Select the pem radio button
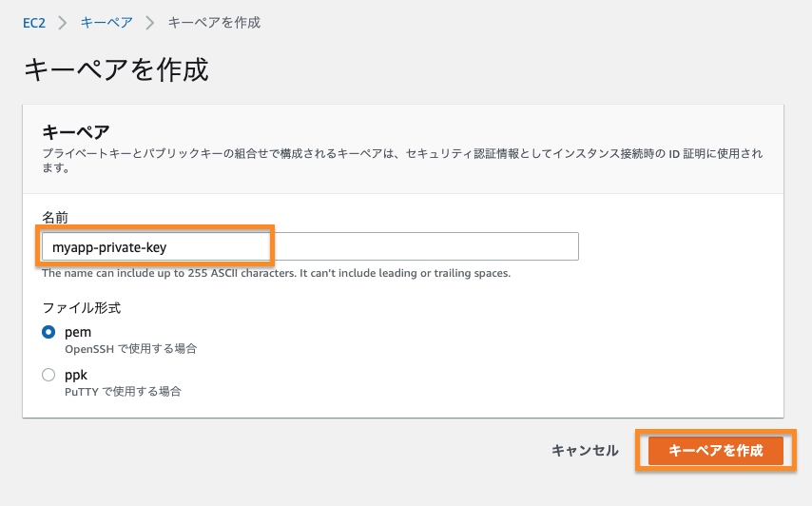The height and width of the screenshot is (506, 812). 48,332
